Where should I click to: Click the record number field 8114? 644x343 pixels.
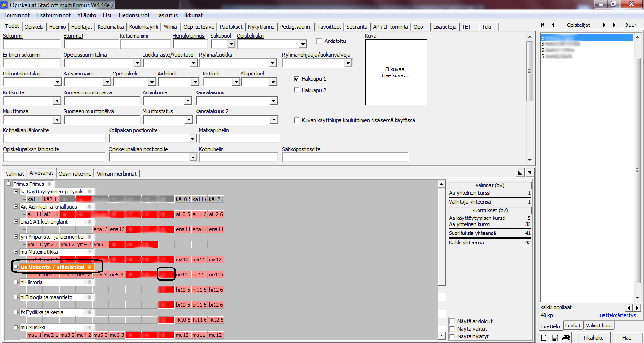point(630,25)
